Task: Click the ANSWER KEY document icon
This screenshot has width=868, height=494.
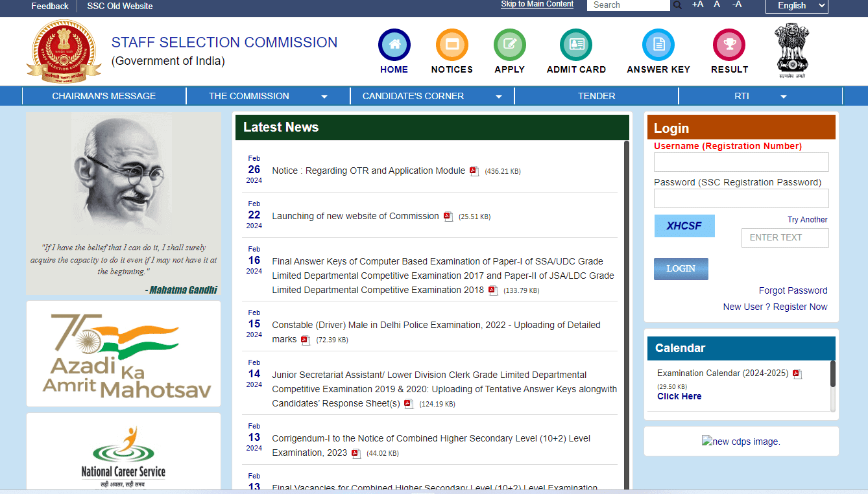Action: (658, 45)
